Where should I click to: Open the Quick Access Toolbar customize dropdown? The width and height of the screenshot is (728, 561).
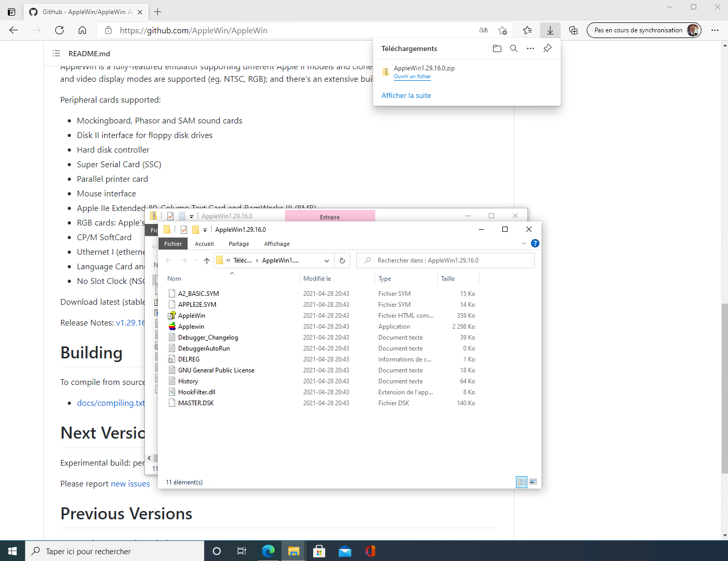pos(205,230)
